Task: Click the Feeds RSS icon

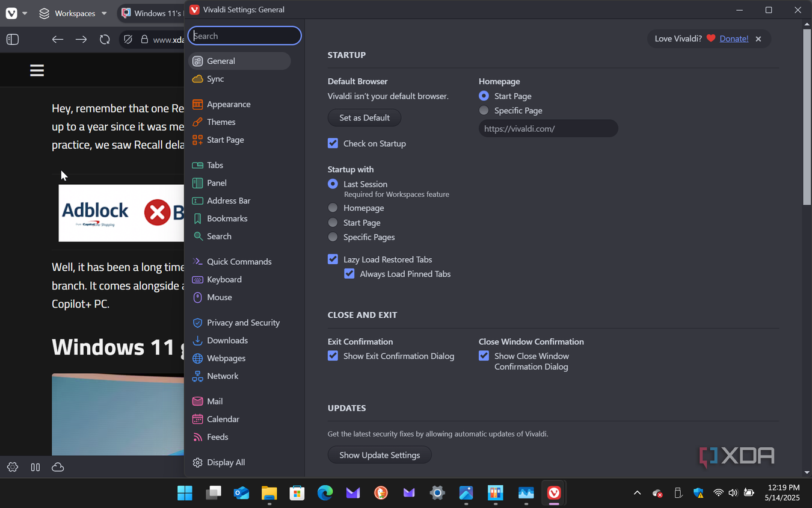Action: [197, 437]
